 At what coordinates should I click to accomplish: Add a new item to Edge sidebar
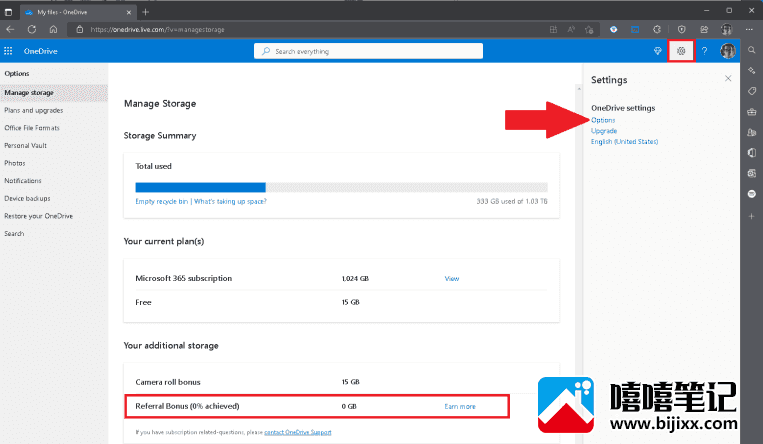tap(752, 216)
